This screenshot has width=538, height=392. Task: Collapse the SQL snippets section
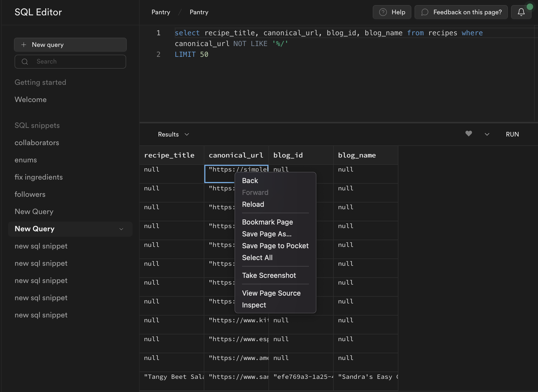(x=37, y=125)
